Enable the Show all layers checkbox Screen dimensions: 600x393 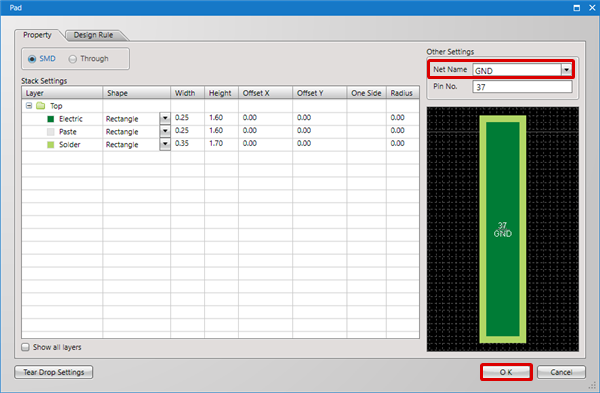tap(25, 347)
